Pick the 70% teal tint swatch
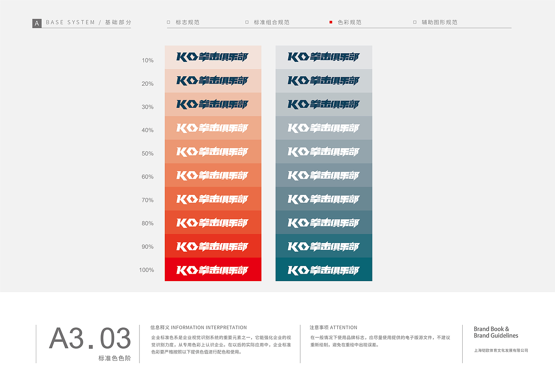The image size is (555, 392). [324, 199]
